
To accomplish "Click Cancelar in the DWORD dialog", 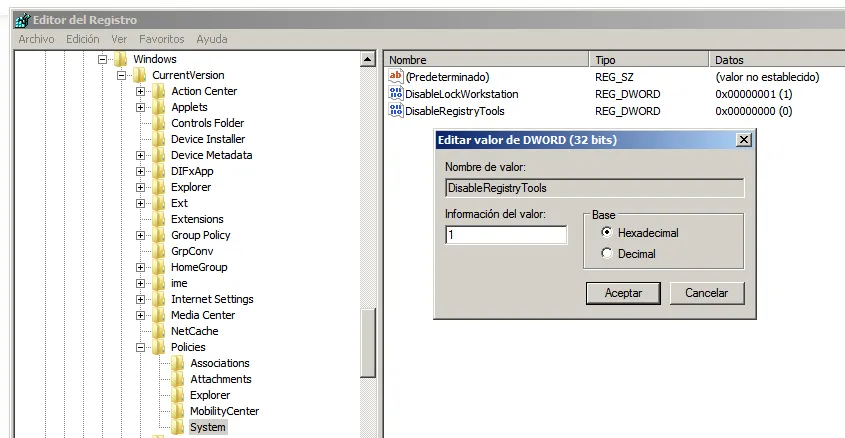I will tap(707, 293).
